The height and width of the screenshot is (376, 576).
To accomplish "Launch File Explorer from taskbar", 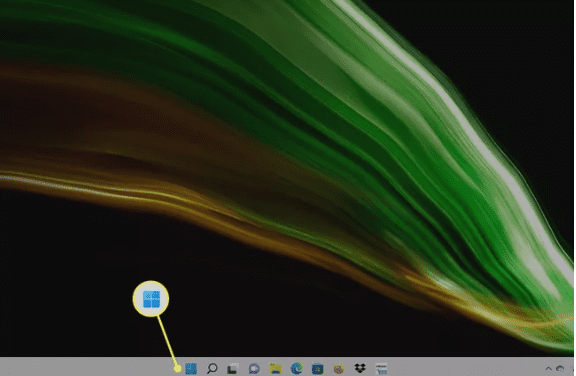I will coord(275,368).
